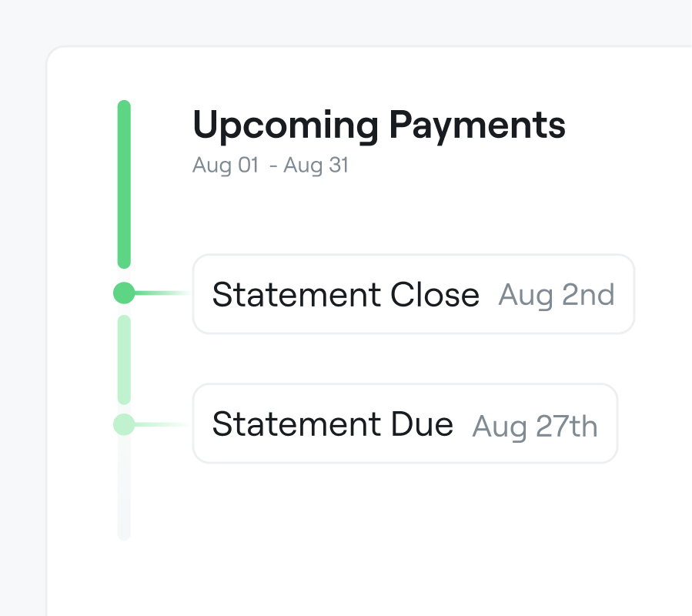Select the Upcoming Payments heading
Image resolution: width=692 pixels, height=616 pixels.
click(x=379, y=126)
